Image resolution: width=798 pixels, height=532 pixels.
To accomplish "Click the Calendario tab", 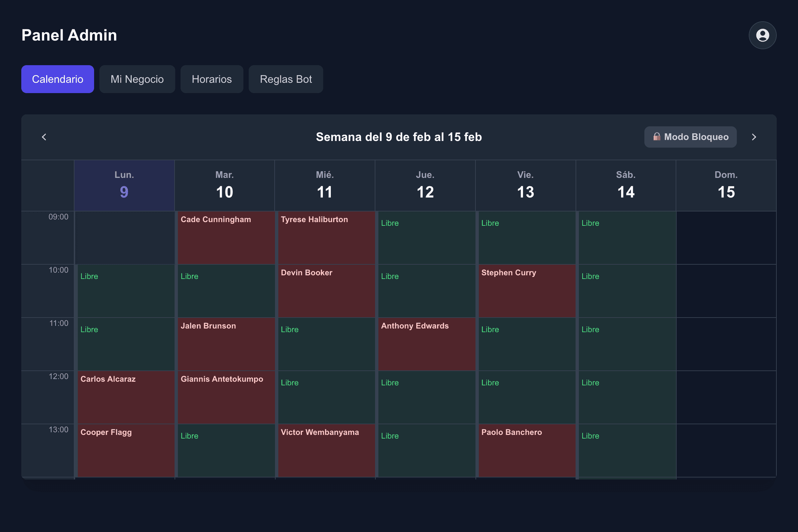I will (x=58, y=79).
